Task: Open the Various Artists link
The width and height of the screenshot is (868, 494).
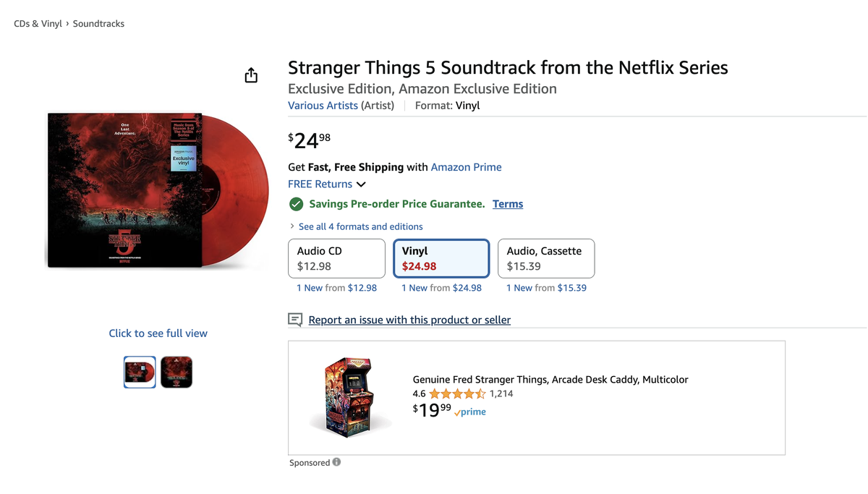Action: pos(323,106)
